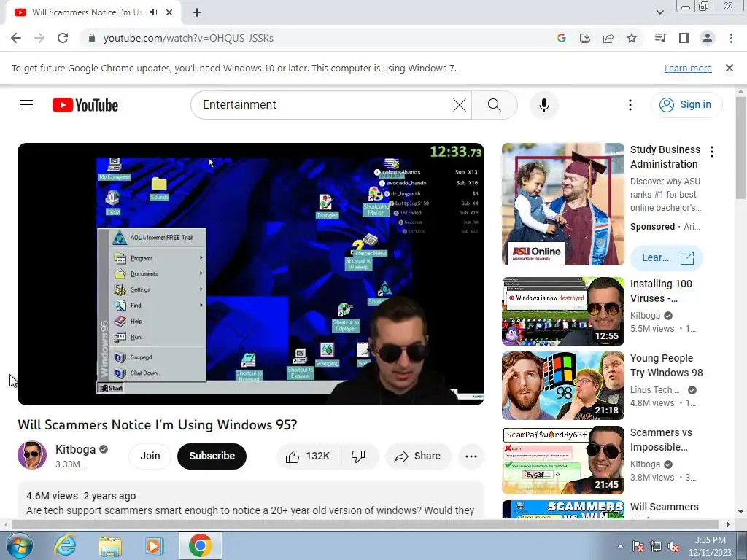Viewport: 747px width, 560px height.
Task: Open a new tab with plus button
Action: pos(197,12)
